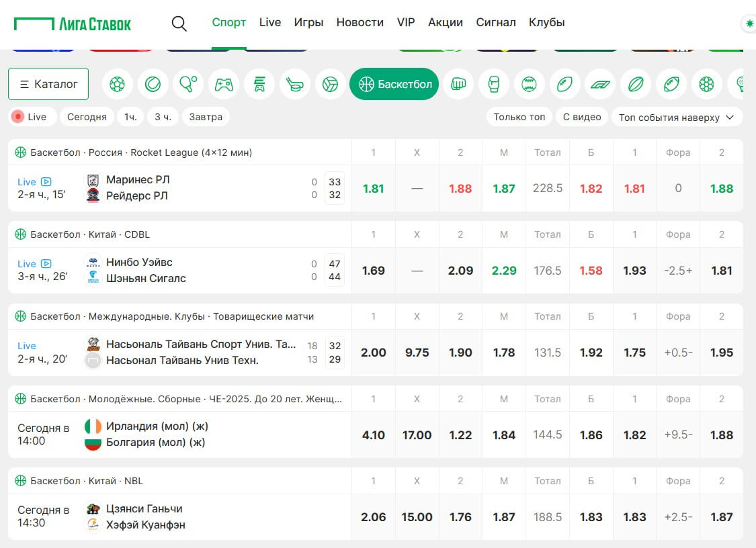Select the rugby ball icon left of American football
The height and width of the screenshot is (548, 756).
point(636,85)
